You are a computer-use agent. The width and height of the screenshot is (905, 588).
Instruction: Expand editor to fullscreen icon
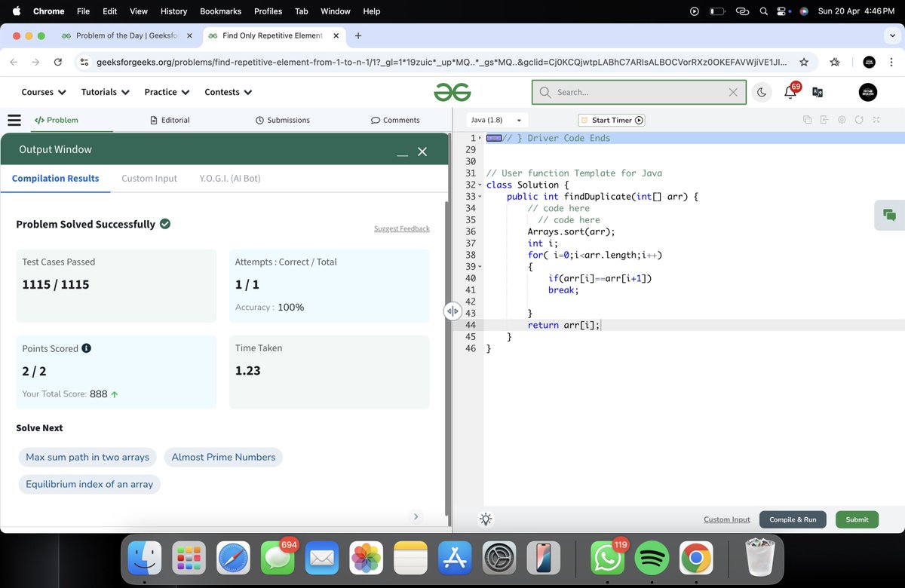coord(876,120)
